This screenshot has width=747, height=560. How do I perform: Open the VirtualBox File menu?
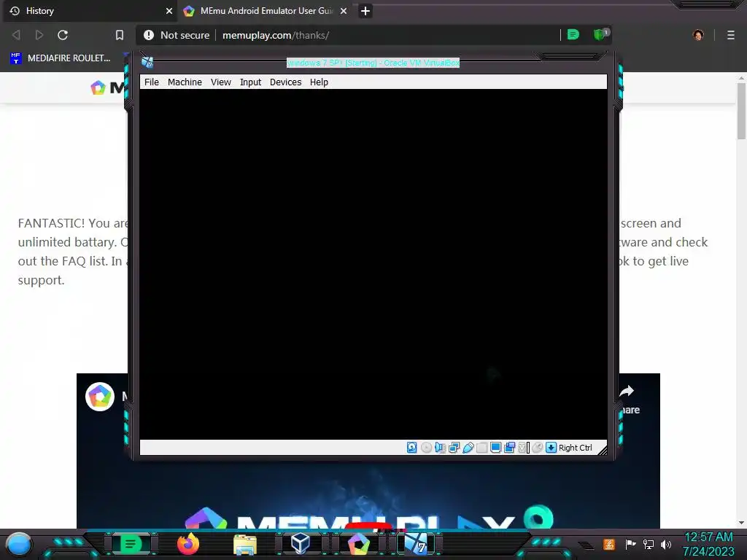pyautogui.click(x=152, y=82)
